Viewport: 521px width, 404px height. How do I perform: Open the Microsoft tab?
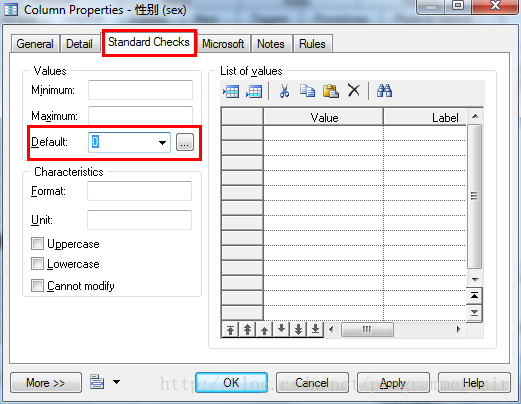pyautogui.click(x=223, y=44)
